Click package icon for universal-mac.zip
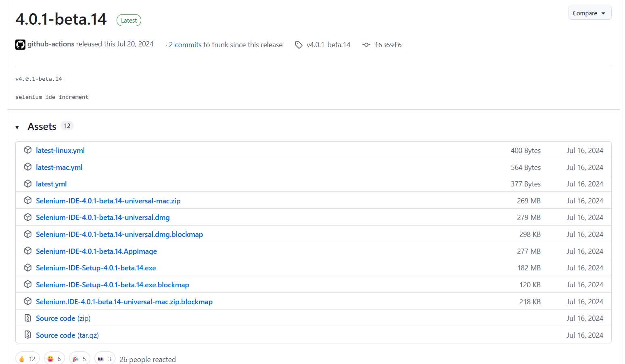 pyautogui.click(x=28, y=201)
